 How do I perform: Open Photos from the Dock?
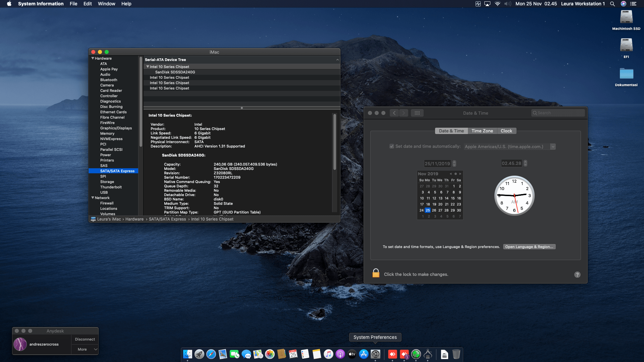tap(270, 354)
